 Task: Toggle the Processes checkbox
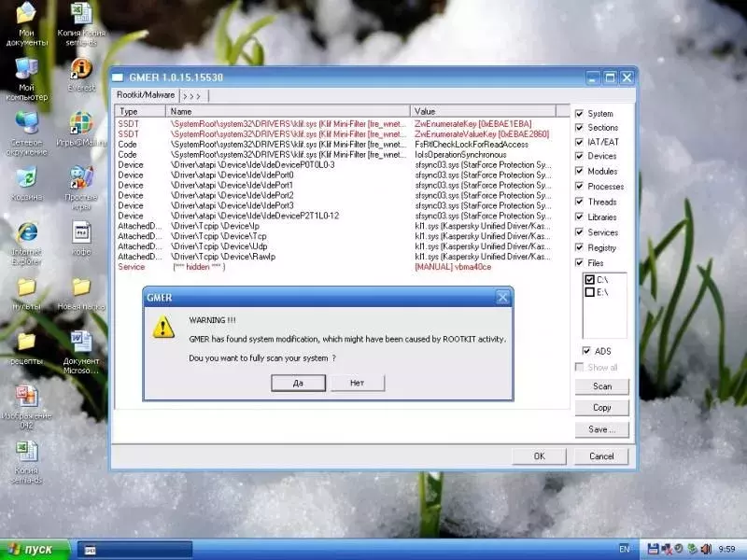click(x=579, y=186)
